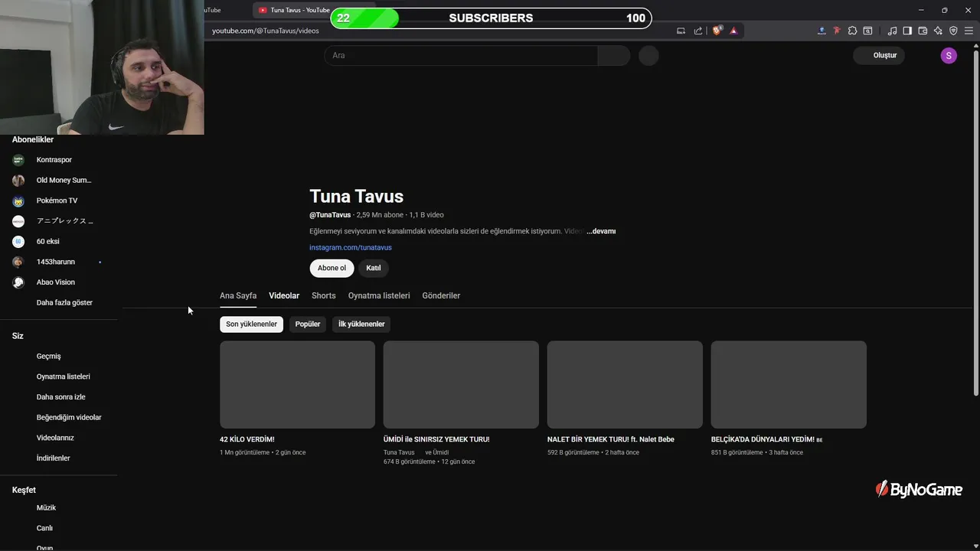Open Brave Rewards triangle icon

pyautogui.click(x=733, y=31)
